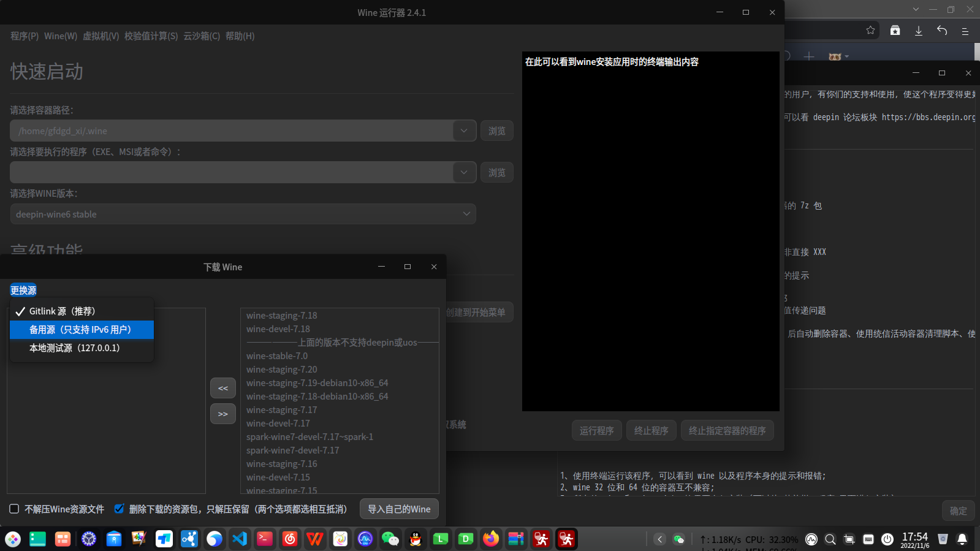
Task: Click the 导入自己的Wine button
Action: 399,509
